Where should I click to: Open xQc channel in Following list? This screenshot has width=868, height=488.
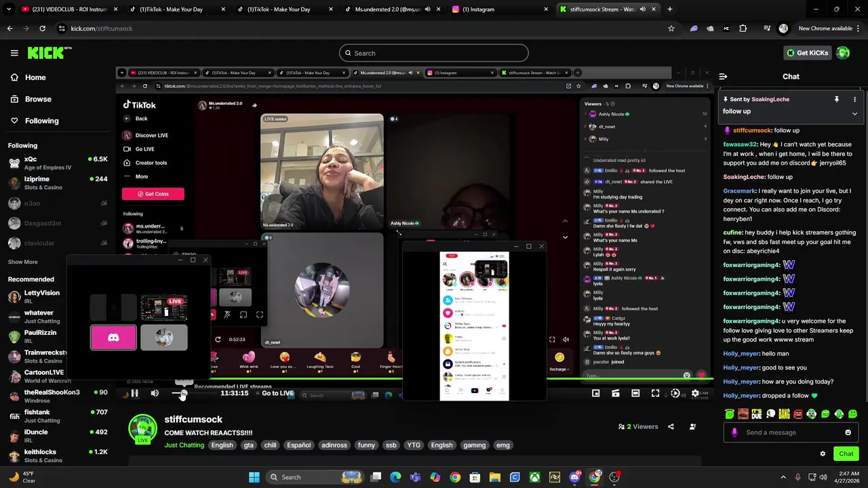tap(58, 163)
